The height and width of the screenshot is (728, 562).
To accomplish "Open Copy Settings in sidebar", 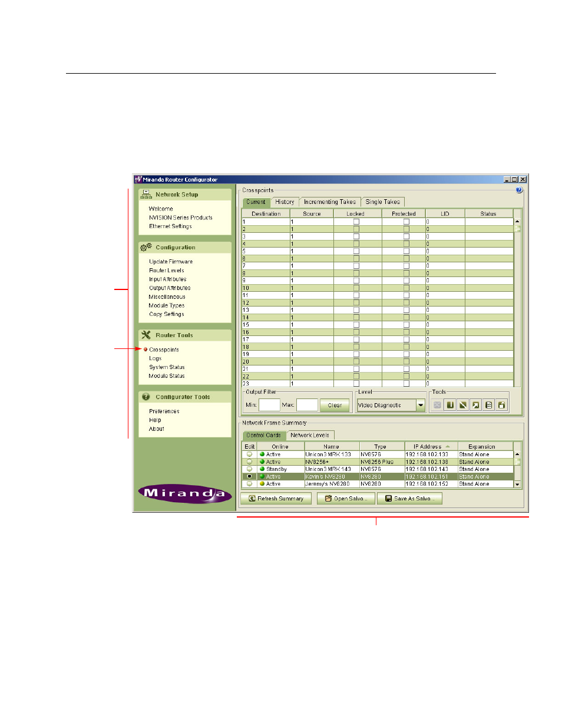I will [166, 314].
